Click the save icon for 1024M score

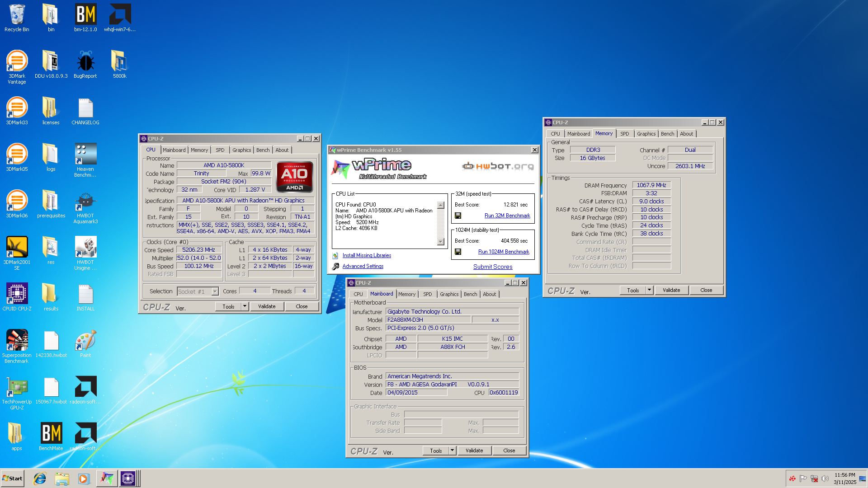tap(458, 252)
